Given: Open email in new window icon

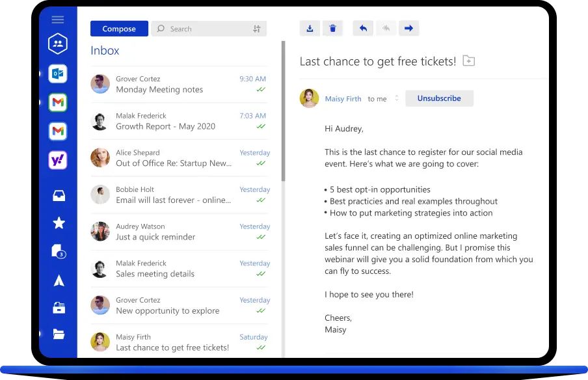Looking at the screenshot, I should [x=468, y=61].
